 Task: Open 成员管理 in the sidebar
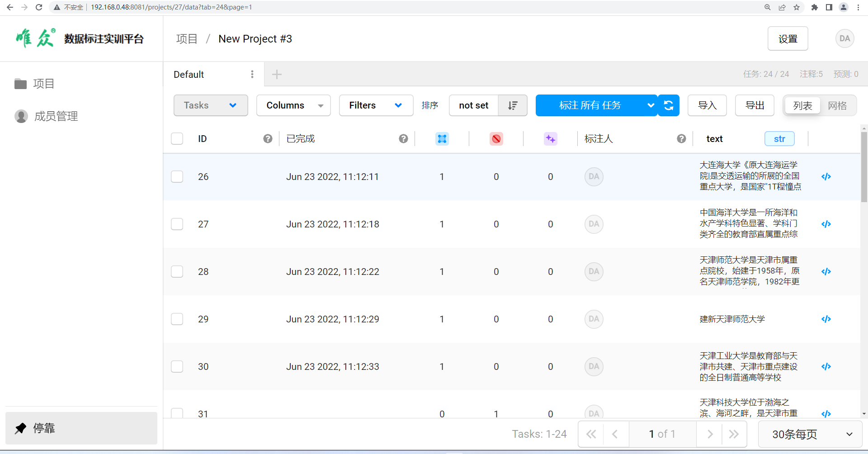56,116
